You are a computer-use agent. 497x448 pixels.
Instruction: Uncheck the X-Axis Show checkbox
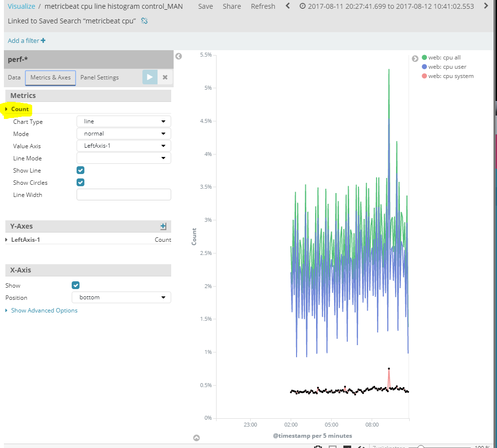76,285
